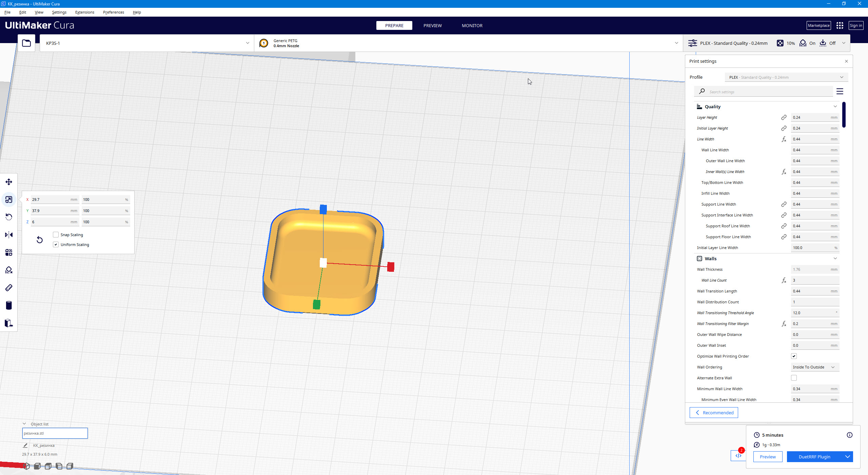The height and width of the screenshot is (475, 868).
Task: Select the Mirror tool
Action: click(8, 234)
